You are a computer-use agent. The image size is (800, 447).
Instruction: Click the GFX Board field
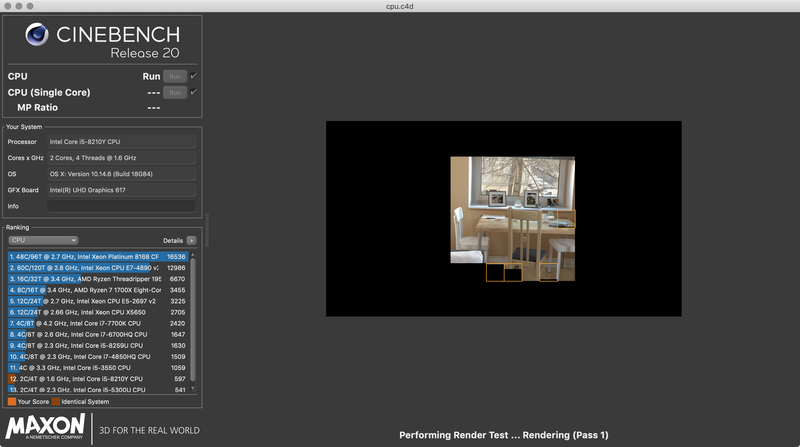click(x=121, y=190)
